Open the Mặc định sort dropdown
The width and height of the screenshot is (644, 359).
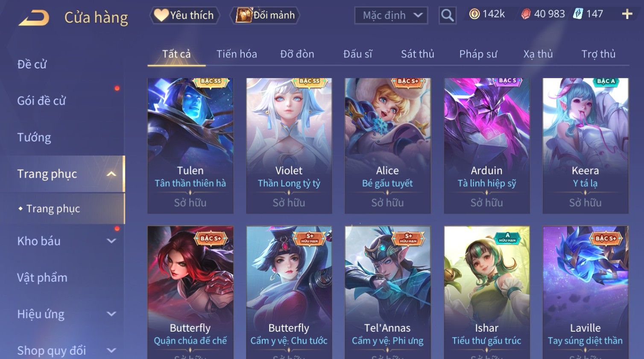point(391,15)
